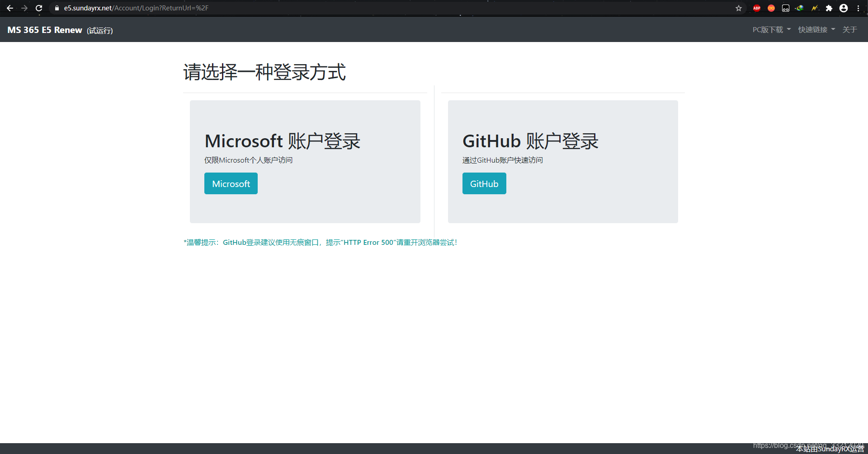Select the Microsoft 账户登录 heading

pyautogui.click(x=283, y=141)
